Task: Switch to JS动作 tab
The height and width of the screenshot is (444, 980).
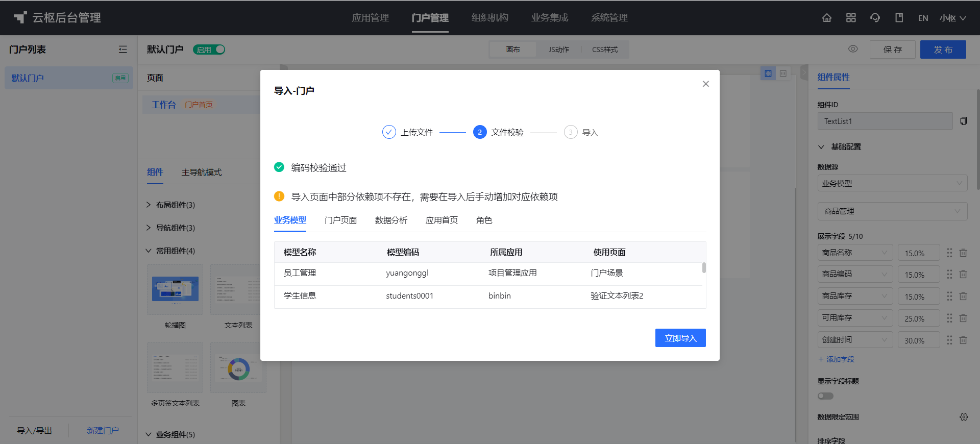Action: point(559,50)
